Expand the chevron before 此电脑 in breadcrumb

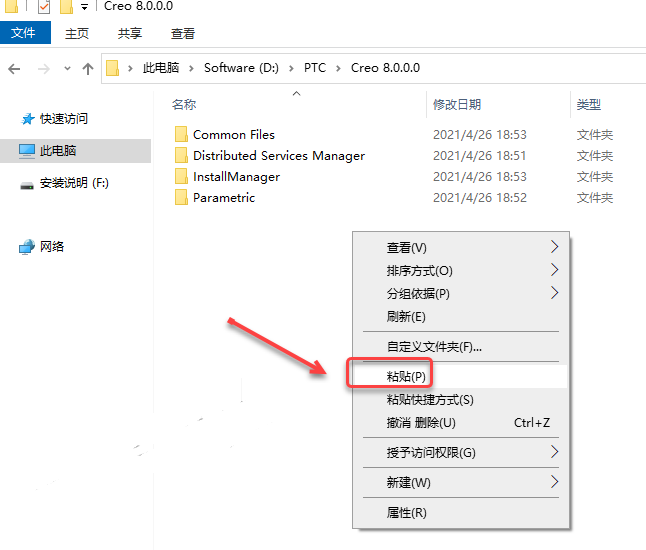point(130,68)
